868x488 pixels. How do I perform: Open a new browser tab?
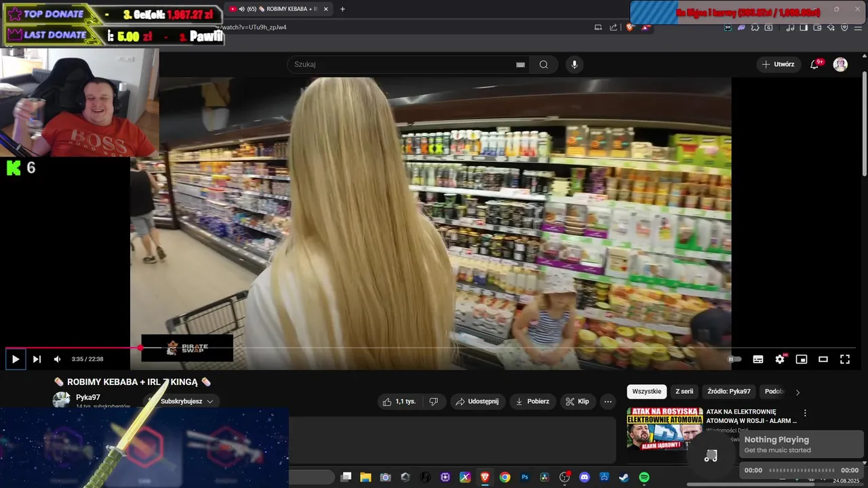[342, 9]
